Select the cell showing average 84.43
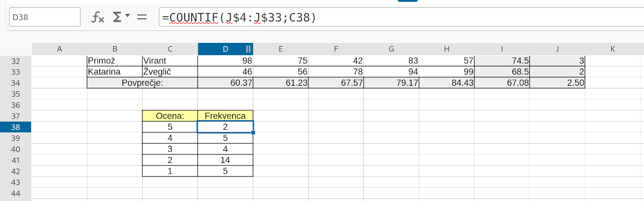Screen dimensions: 644x201 click(447, 83)
